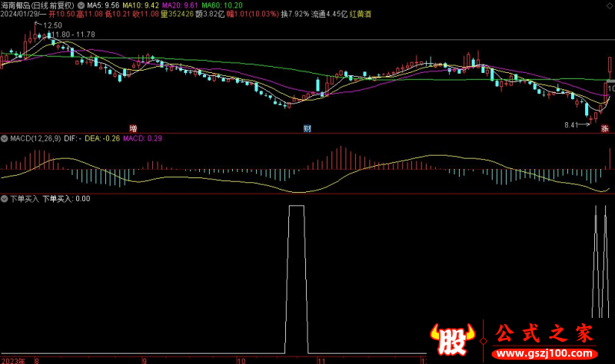Click the wide buy signal pulse in 下单买入
This screenshot has height=364, width=615.
(x=297, y=280)
